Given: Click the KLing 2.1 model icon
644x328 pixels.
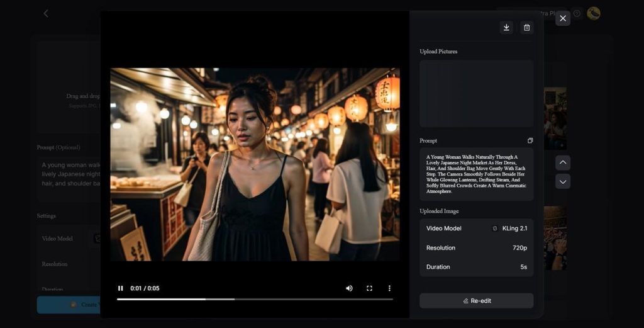Looking at the screenshot, I should [495, 229].
